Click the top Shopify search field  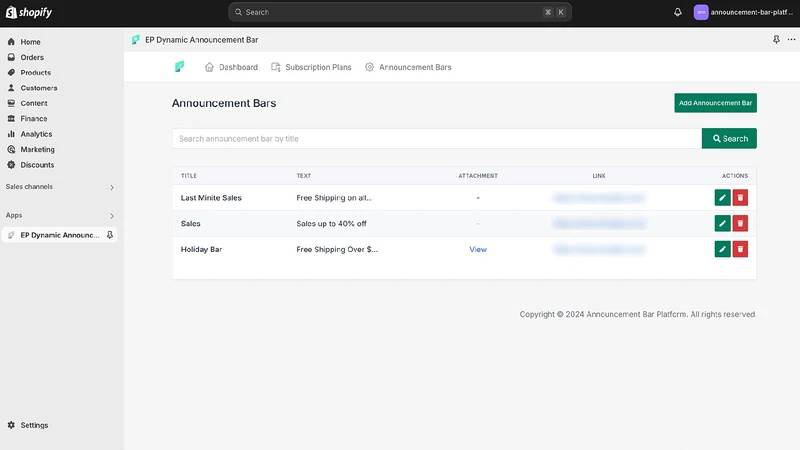(x=399, y=12)
